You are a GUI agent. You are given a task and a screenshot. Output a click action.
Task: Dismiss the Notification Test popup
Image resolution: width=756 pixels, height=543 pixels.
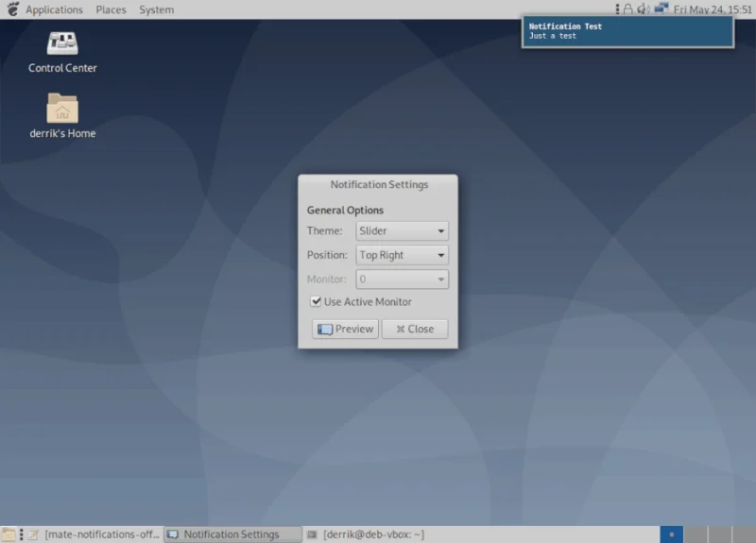click(627, 31)
